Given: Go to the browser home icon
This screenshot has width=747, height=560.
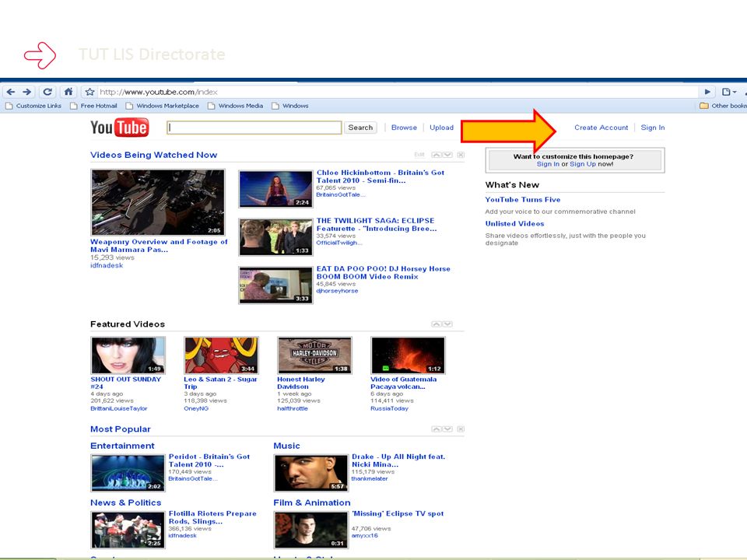Looking at the screenshot, I should coord(68,92).
